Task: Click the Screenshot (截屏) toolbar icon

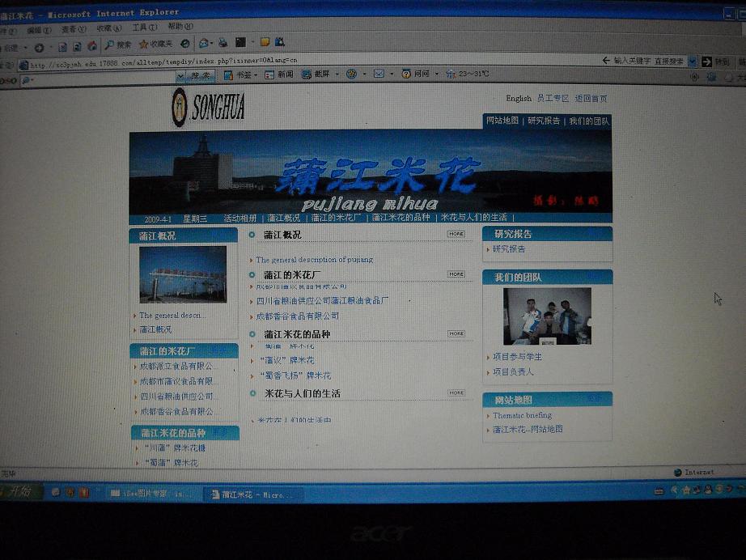Action: 316,74
